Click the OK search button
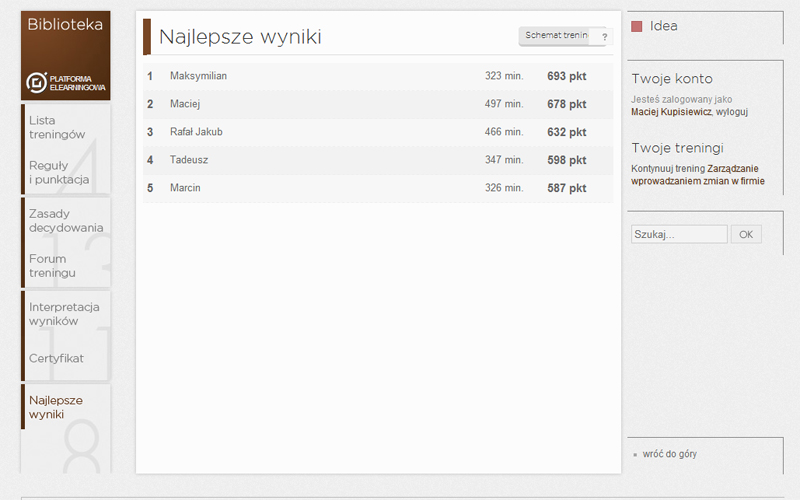The height and width of the screenshot is (500, 800). point(746,234)
